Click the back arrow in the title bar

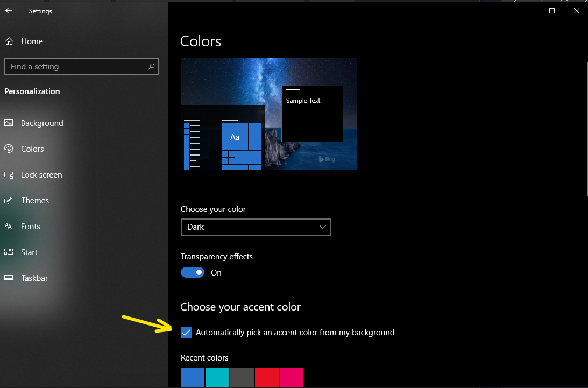pos(8,11)
